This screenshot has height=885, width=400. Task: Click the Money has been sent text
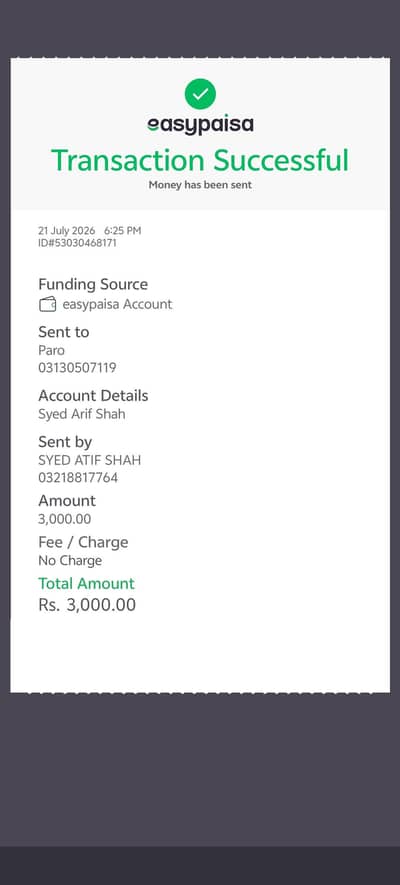pyautogui.click(x=200, y=185)
